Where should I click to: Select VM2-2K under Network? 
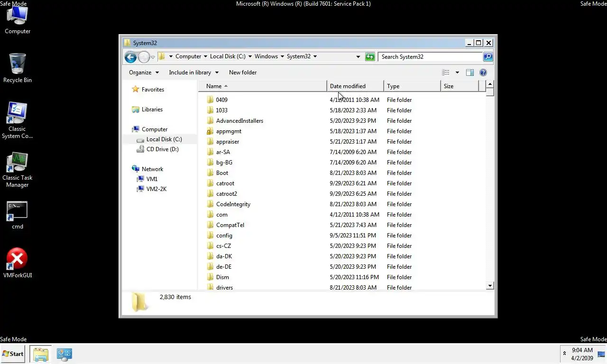[x=152, y=189]
